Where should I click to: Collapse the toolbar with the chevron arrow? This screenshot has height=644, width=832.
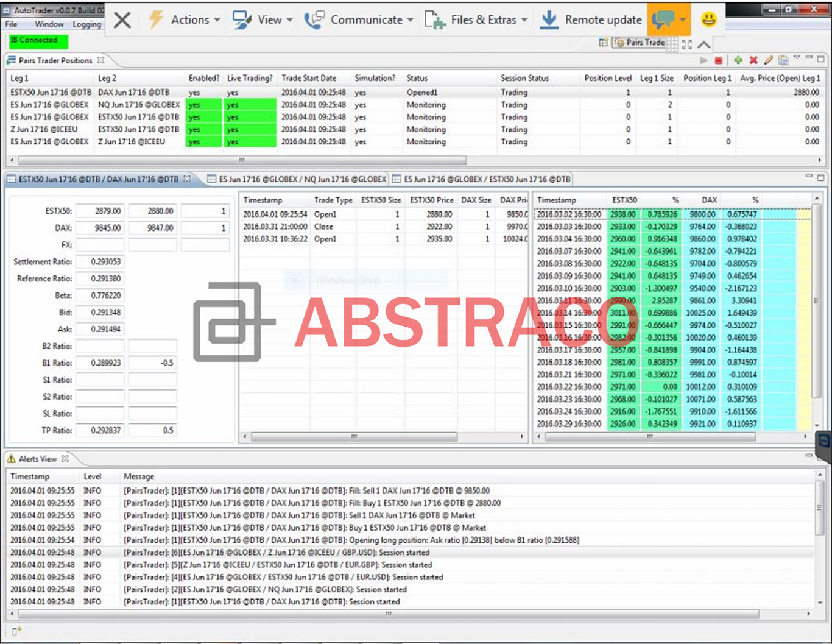click(703, 44)
